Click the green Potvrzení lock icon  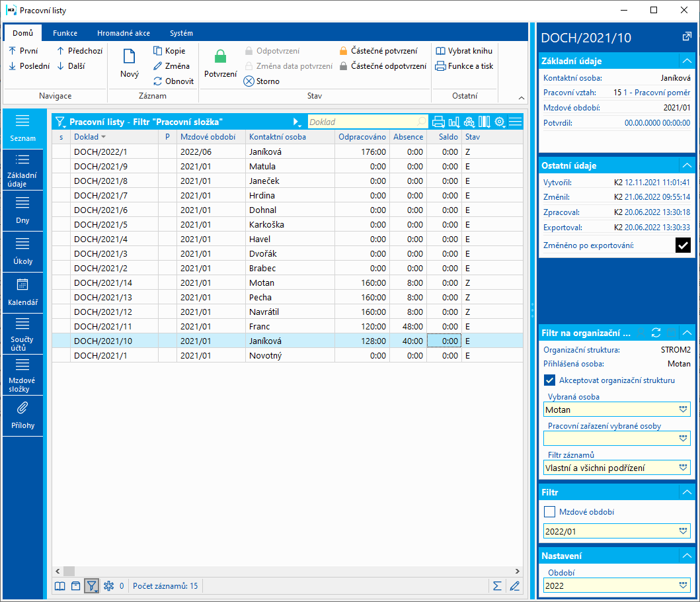(x=220, y=58)
